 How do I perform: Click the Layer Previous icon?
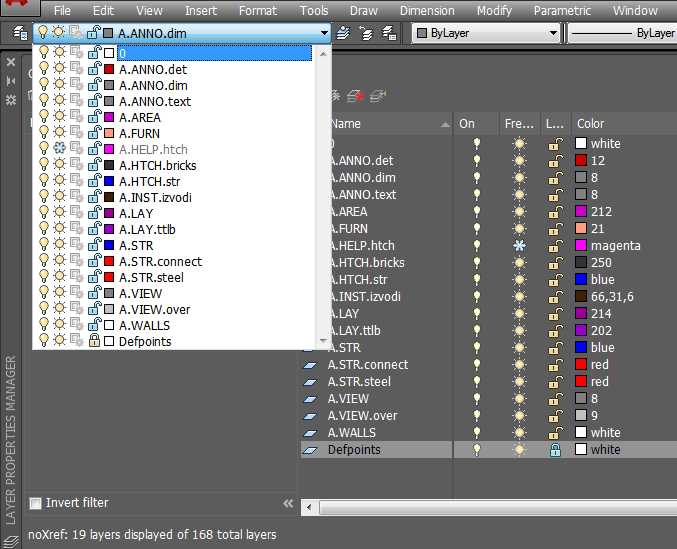click(x=367, y=33)
